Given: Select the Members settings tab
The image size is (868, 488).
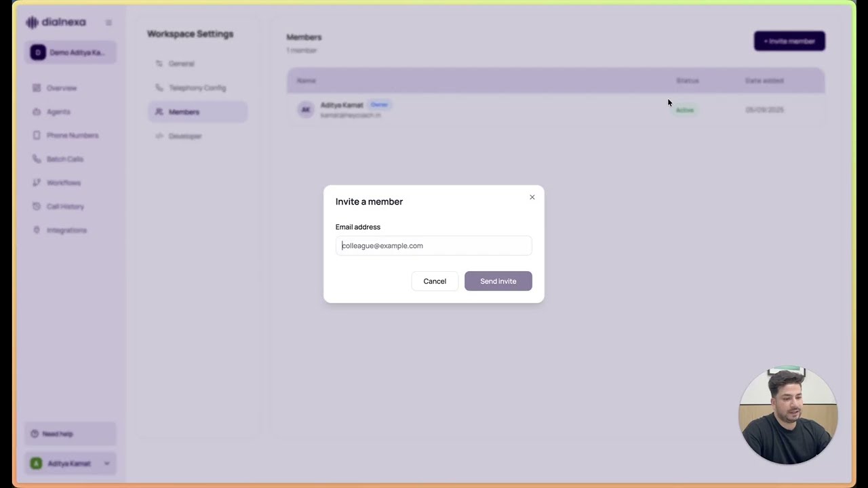Looking at the screenshot, I should point(197,112).
